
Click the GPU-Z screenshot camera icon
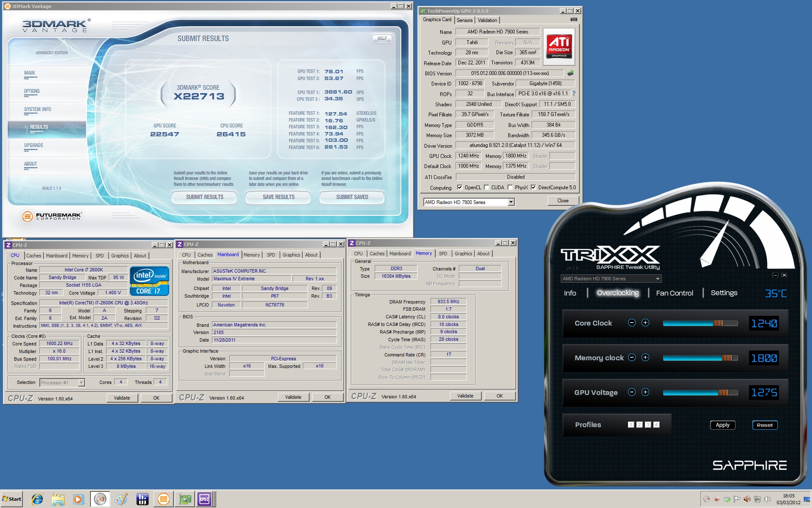click(573, 19)
